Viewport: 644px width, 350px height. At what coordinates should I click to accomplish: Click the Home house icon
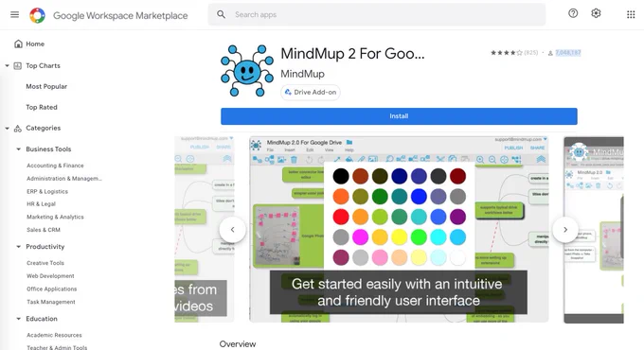(x=18, y=44)
